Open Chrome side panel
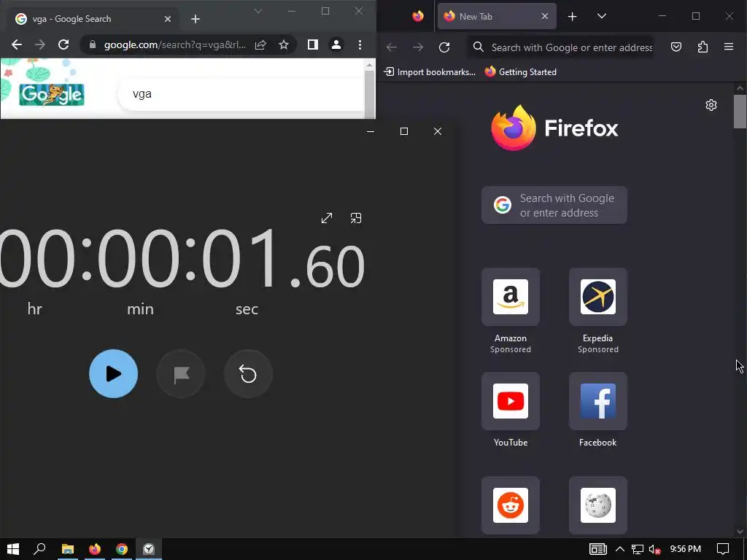The height and width of the screenshot is (560, 747). (312, 44)
